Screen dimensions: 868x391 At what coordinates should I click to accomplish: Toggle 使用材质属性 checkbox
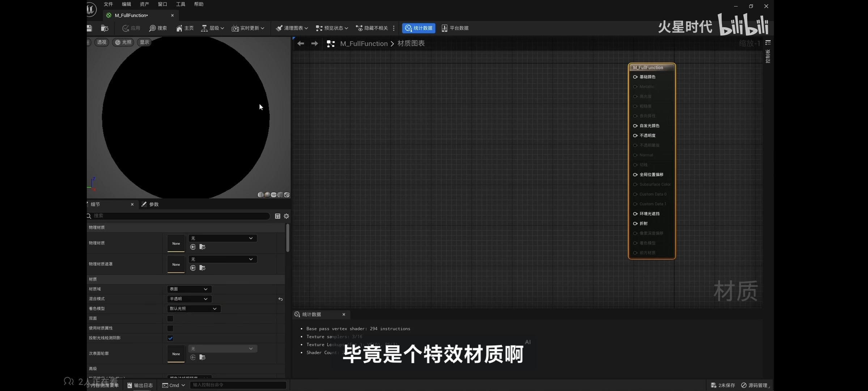pyautogui.click(x=170, y=328)
